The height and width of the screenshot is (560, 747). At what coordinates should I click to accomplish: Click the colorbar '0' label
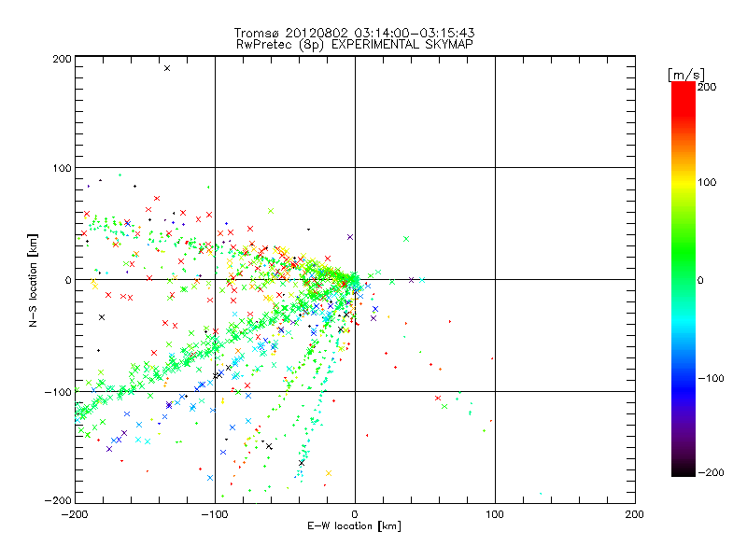(700, 280)
